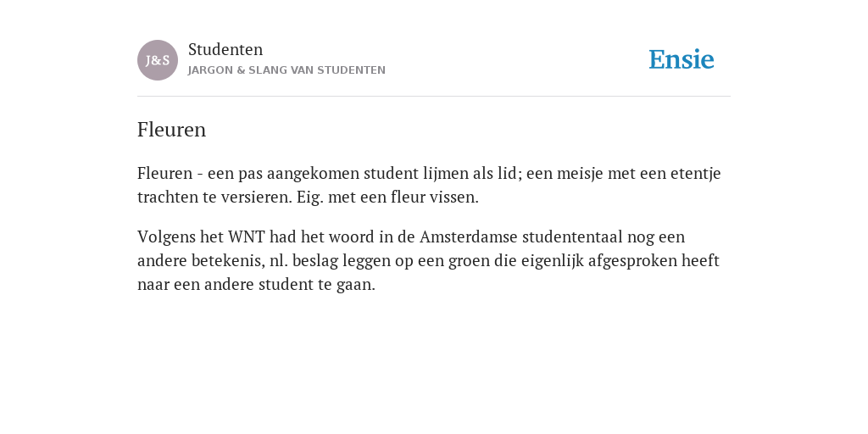868x434 pixels.
Task: Click the last line ending with te gaan
Action: coord(256,285)
